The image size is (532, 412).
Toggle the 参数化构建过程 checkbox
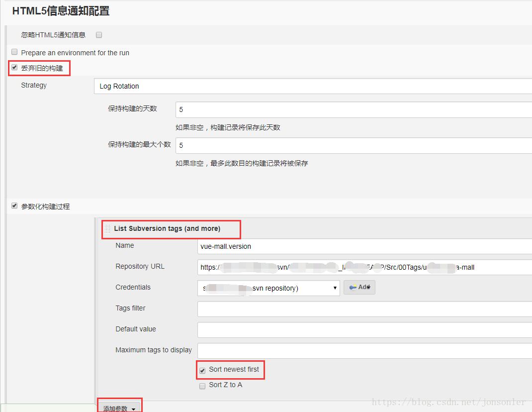point(14,206)
